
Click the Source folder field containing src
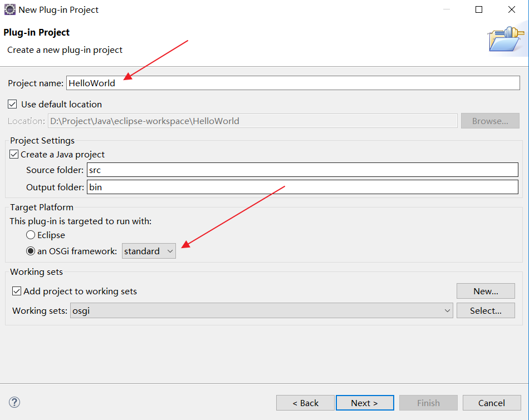pyautogui.click(x=302, y=170)
